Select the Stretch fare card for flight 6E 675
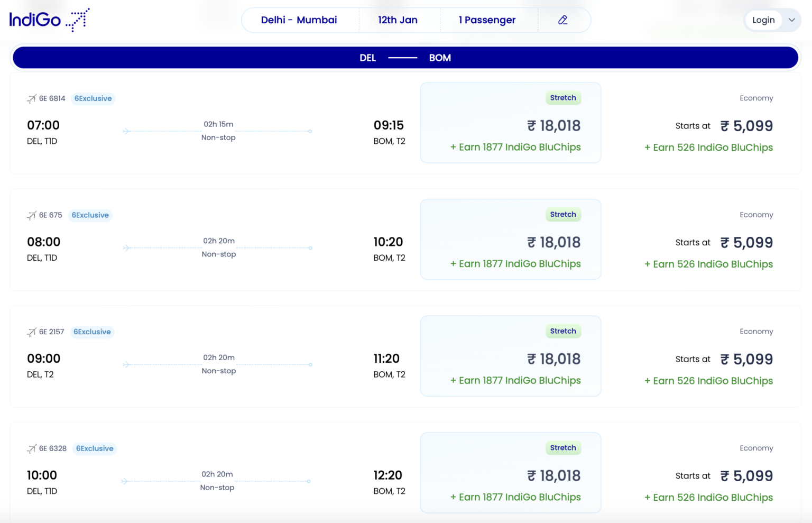 point(510,239)
